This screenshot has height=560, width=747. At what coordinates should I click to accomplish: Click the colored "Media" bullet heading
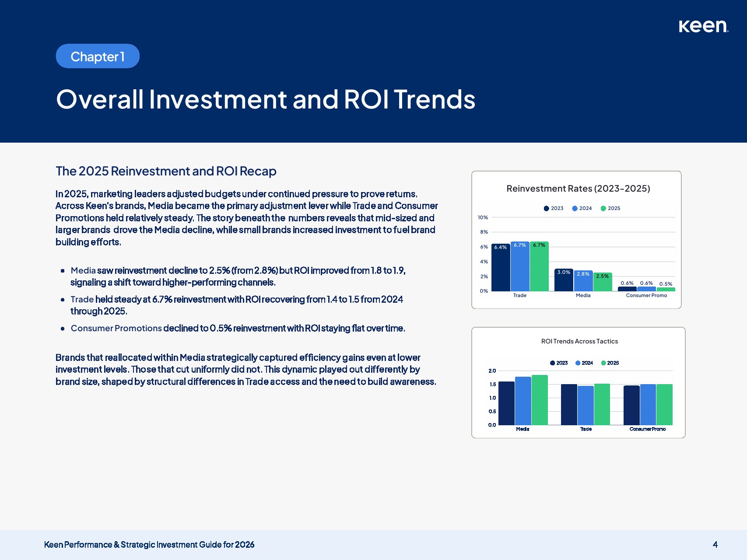pyautogui.click(x=83, y=271)
